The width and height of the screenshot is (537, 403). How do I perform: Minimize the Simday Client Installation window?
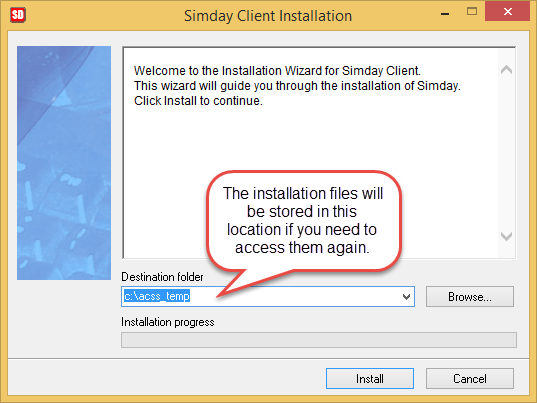coord(445,13)
